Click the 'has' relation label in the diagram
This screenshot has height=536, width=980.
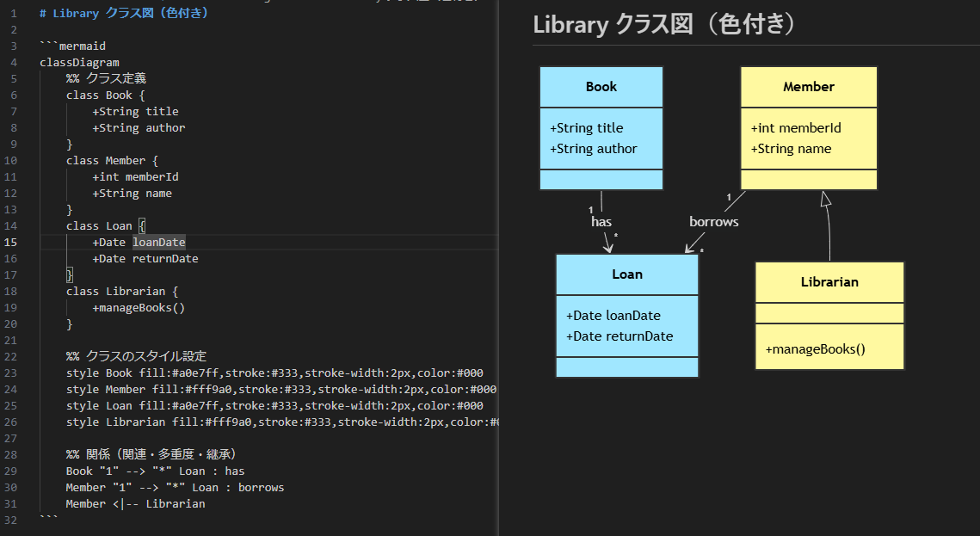[601, 222]
